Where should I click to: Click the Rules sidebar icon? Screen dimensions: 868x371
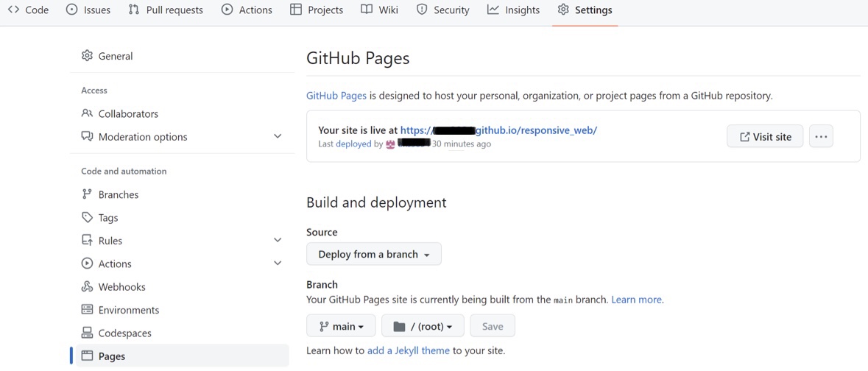point(87,240)
